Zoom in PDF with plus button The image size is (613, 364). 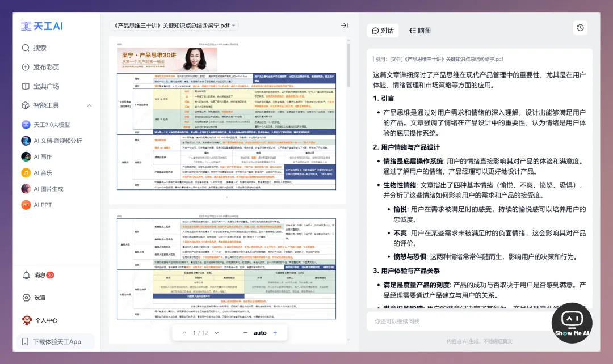point(275,333)
